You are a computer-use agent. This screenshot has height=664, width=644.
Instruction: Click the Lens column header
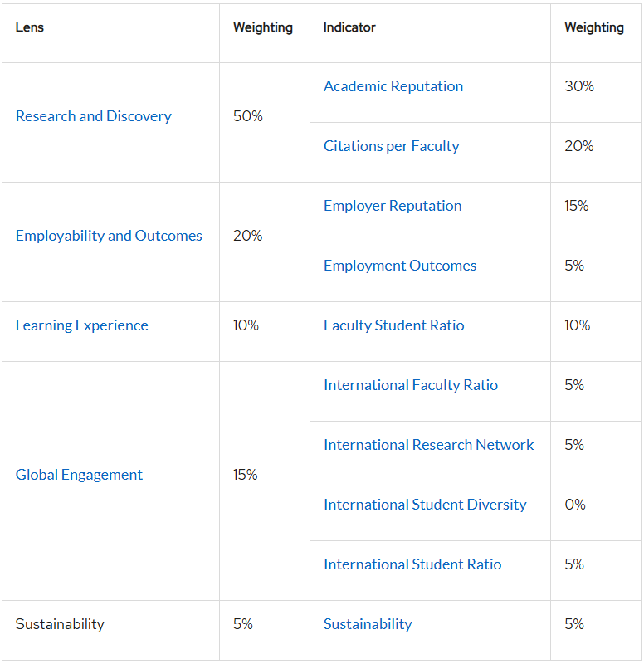(30, 27)
